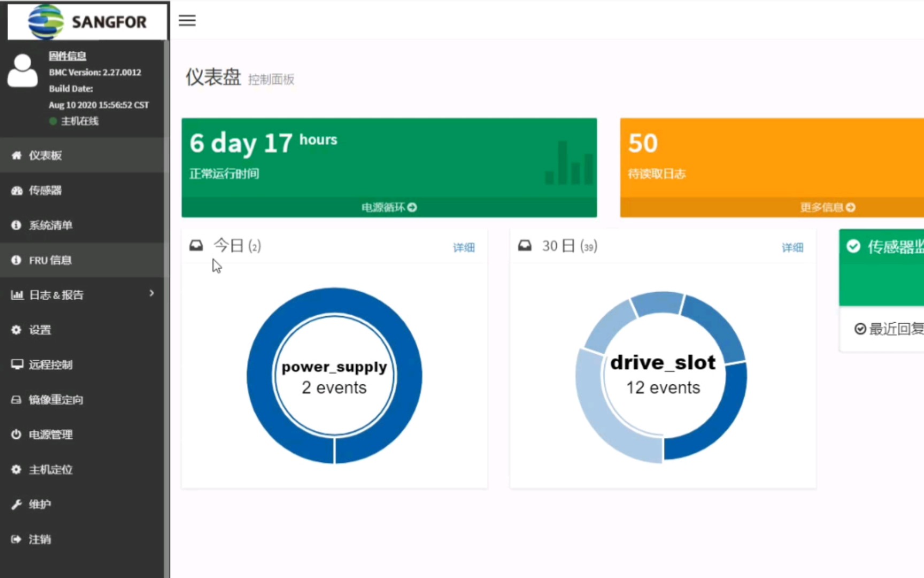Click the chart icon beside 日志&报告
Screen dimensions: 924x578
(17, 295)
